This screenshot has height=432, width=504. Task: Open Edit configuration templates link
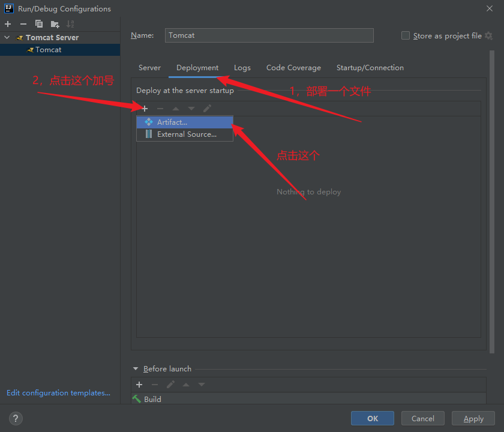(59, 393)
